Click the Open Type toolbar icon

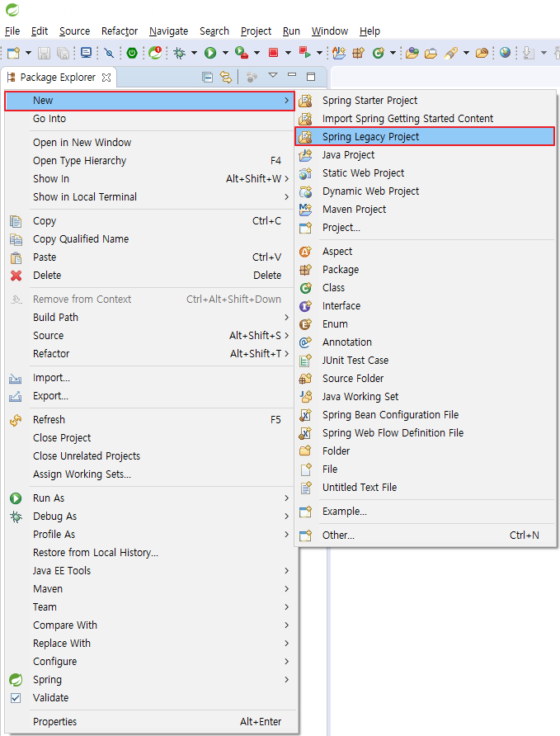coord(412,53)
